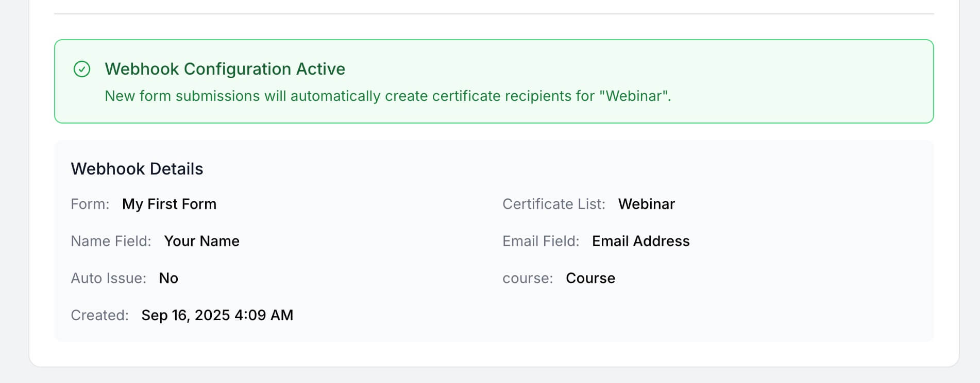Screen dimensions: 980x383
Task: Select the "Course" mapped field value
Action: pyautogui.click(x=590, y=278)
